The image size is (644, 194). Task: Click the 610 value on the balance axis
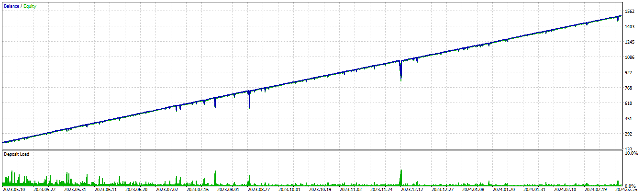click(629, 103)
